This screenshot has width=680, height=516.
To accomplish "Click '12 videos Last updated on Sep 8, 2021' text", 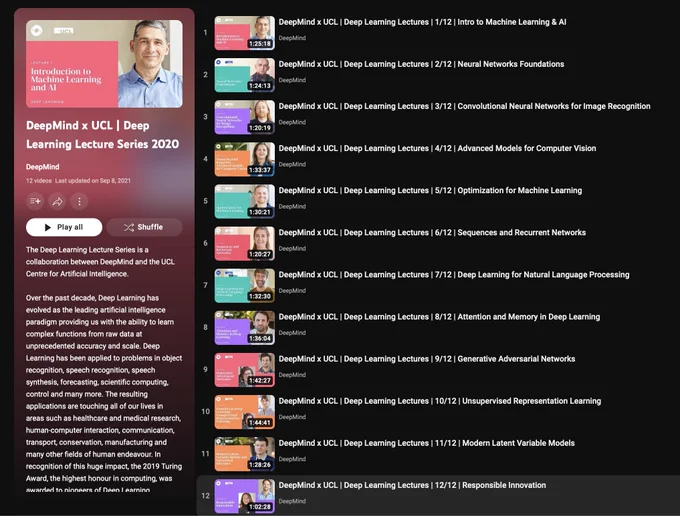I will coord(78,181).
